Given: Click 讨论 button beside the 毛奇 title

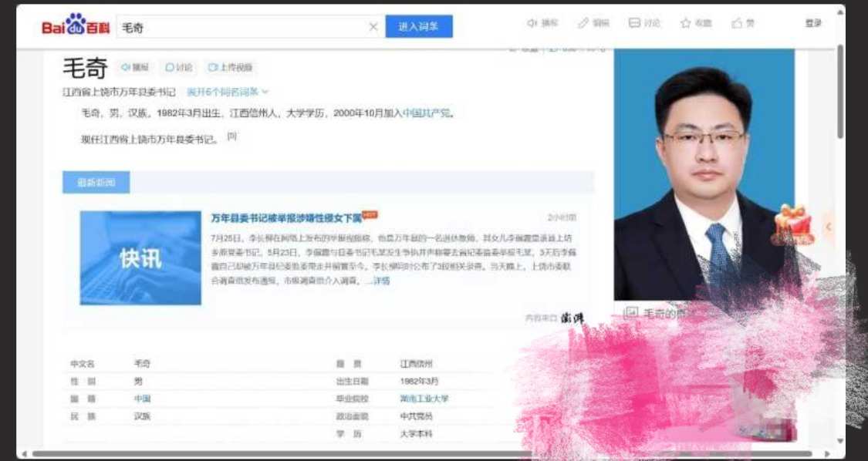Looking at the screenshot, I should click(x=179, y=68).
